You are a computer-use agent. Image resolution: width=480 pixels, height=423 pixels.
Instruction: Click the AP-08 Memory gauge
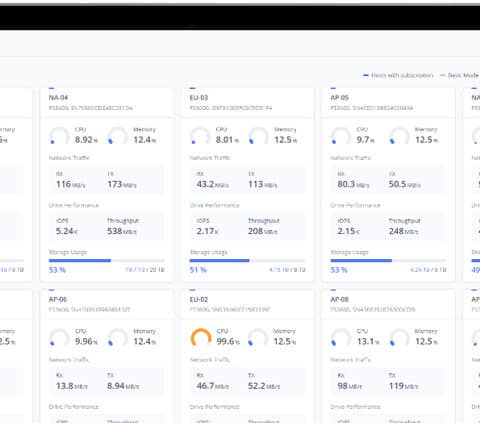pyautogui.click(x=399, y=337)
